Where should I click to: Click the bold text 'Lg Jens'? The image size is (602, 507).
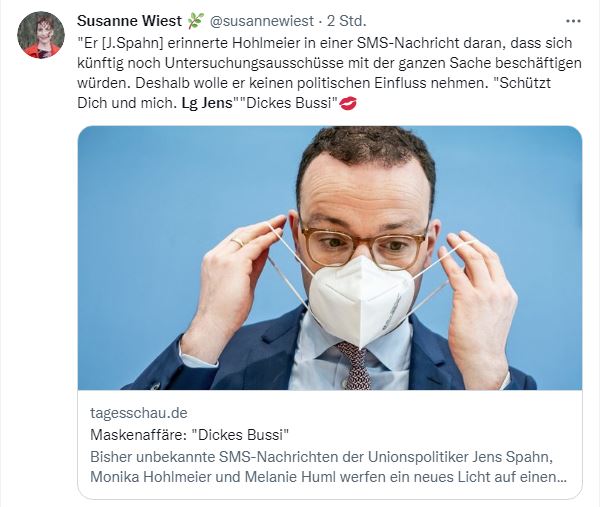coord(207,103)
